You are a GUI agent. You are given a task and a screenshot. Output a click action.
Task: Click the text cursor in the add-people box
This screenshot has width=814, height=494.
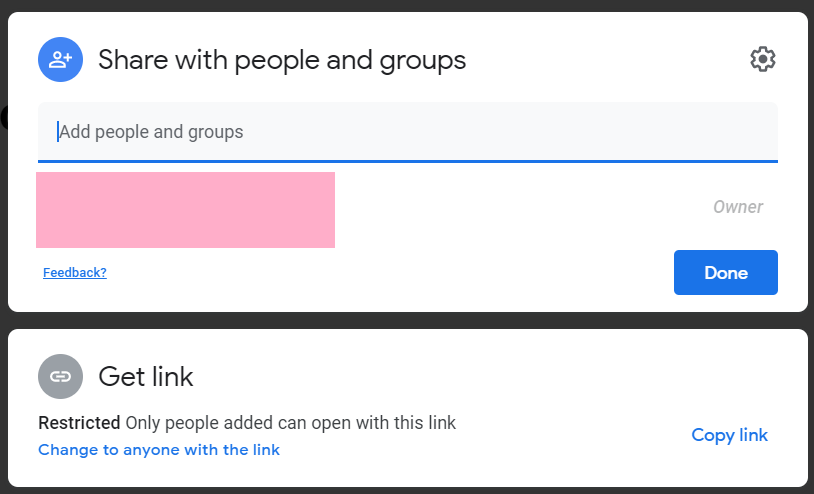point(58,131)
